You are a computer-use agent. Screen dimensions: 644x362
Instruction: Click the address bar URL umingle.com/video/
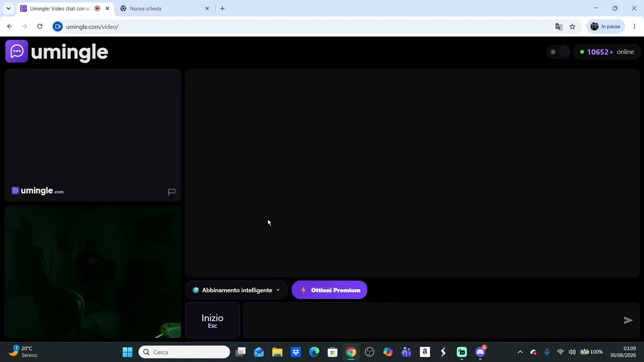click(x=92, y=27)
